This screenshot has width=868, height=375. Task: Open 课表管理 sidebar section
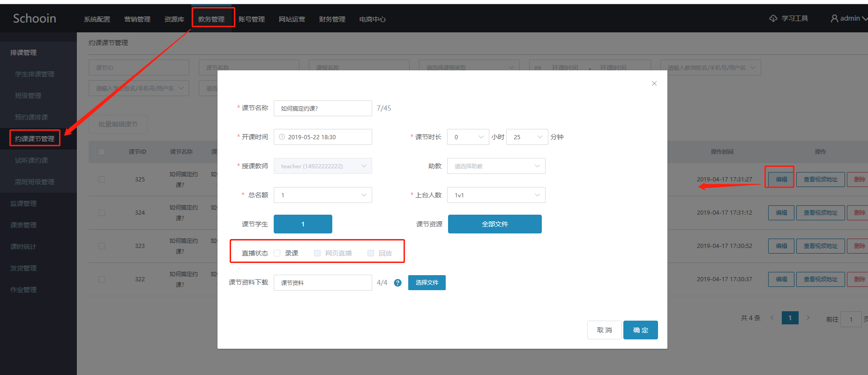tap(23, 225)
